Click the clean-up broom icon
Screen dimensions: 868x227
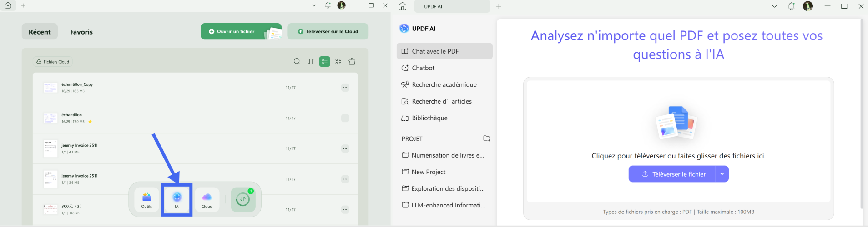(352, 62)
